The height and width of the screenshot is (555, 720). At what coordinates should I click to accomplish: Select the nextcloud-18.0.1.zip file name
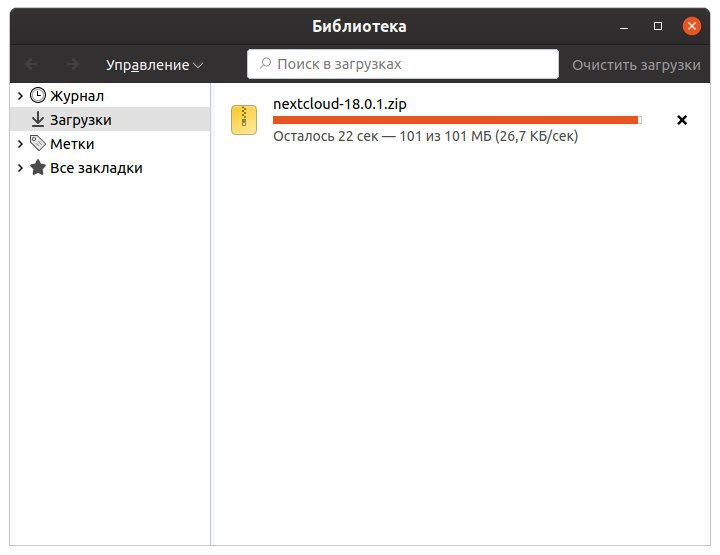pos(340,104)
